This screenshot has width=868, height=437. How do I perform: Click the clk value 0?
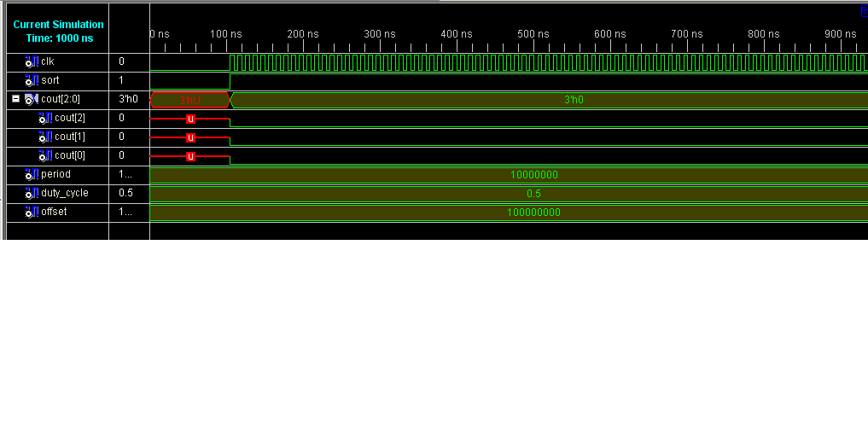tap(122, 61)
